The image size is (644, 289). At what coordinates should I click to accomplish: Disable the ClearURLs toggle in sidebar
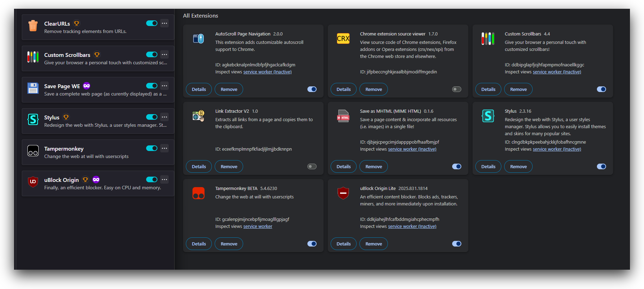(152, 23)
